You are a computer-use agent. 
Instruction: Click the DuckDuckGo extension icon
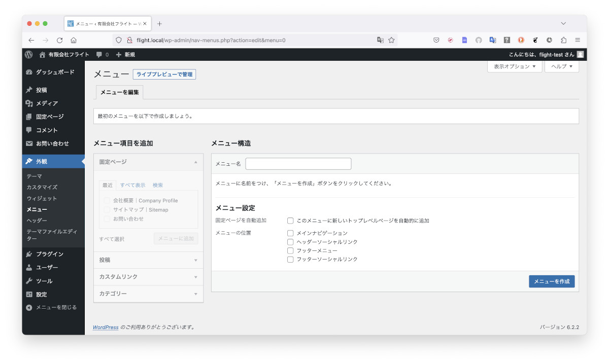click(521, 40)
